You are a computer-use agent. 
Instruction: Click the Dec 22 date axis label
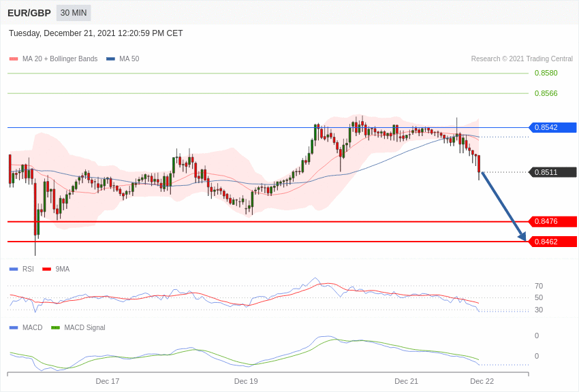482,381
